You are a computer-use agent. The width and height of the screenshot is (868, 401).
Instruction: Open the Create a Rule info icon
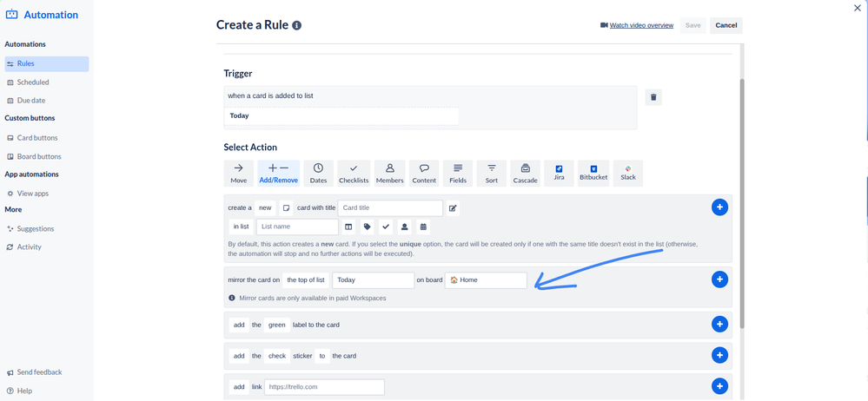click(296, 25)
